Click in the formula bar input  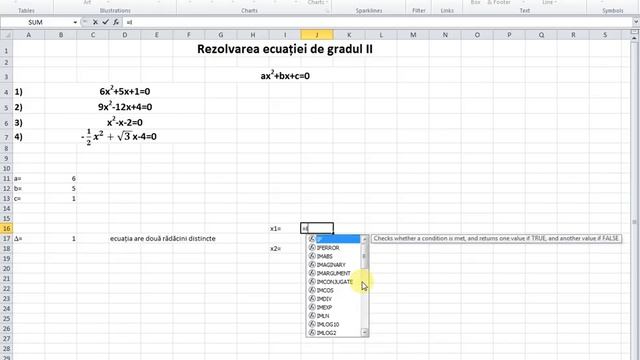[x=376, y=22]
